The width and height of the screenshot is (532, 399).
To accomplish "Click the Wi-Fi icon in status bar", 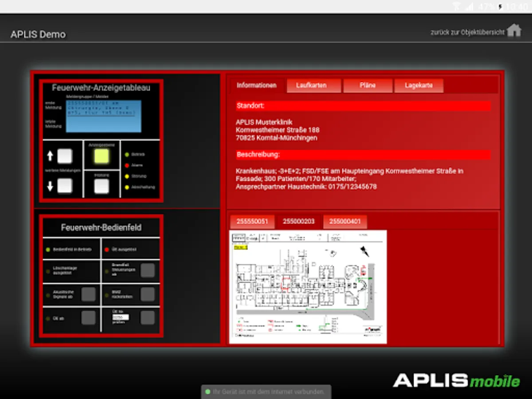I will [456, 7].
